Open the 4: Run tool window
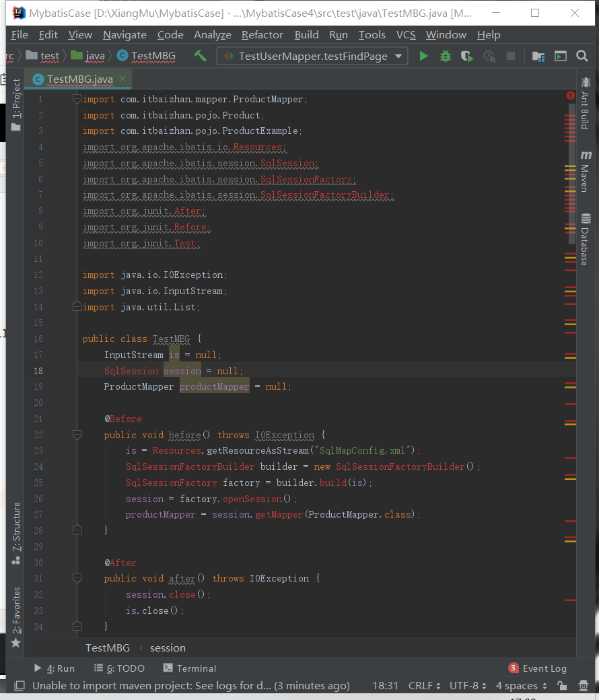This screenshot has height=700, width=599. [x=55, y=668]
